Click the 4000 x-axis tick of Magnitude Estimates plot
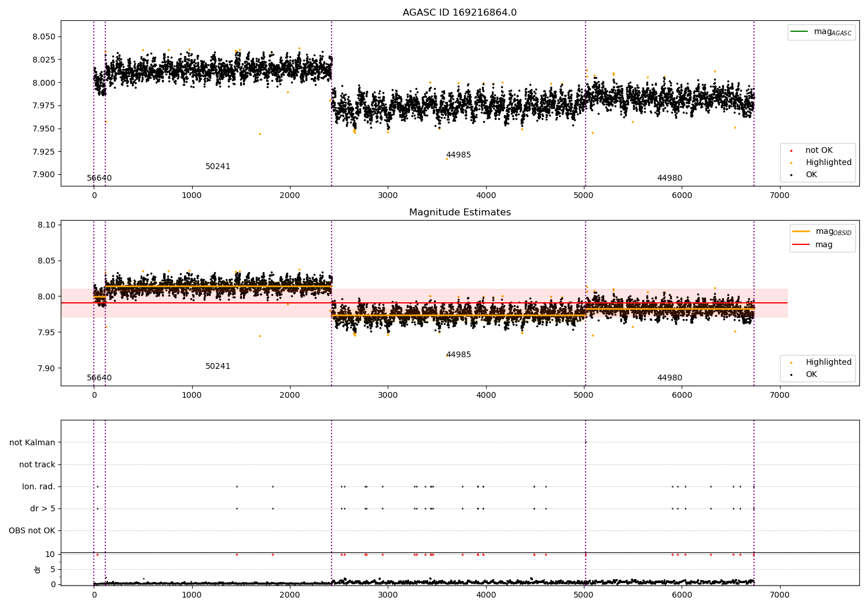 pos(486,395)
